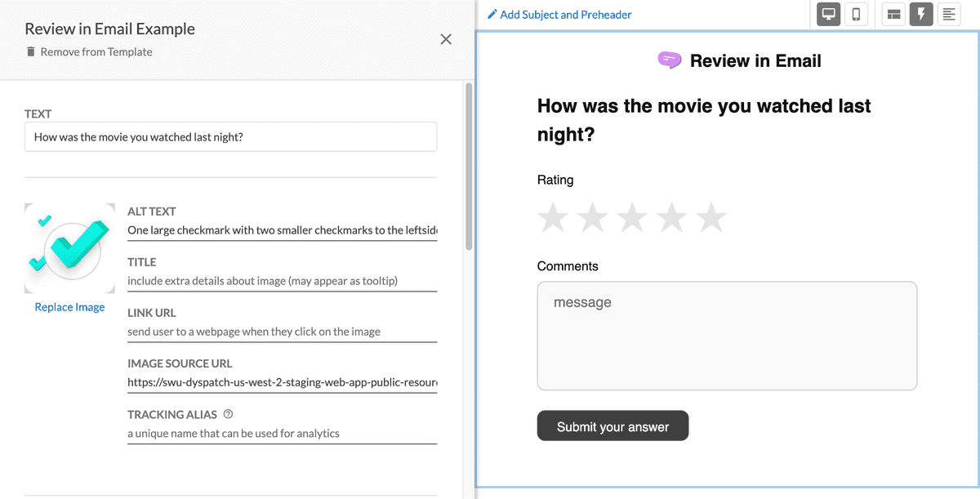Switch to mobile preview icon
980x499 pixels.
click(856, 14)
